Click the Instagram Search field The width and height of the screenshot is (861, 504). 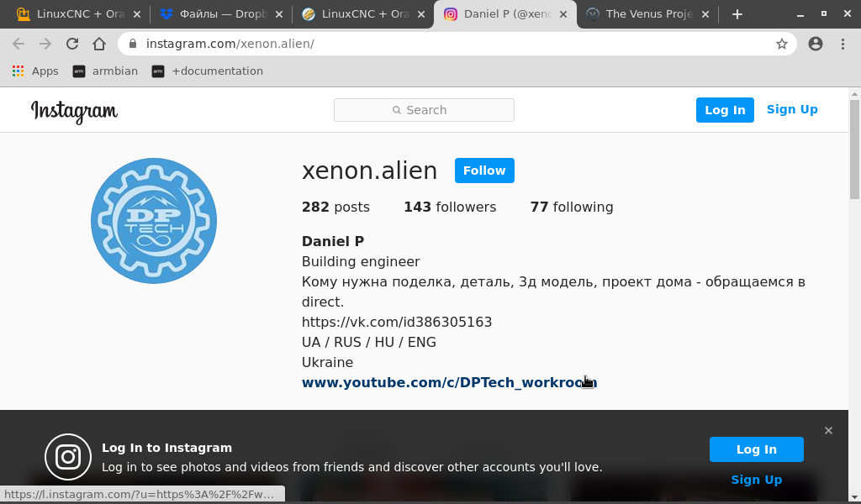[x=424, y=110]
